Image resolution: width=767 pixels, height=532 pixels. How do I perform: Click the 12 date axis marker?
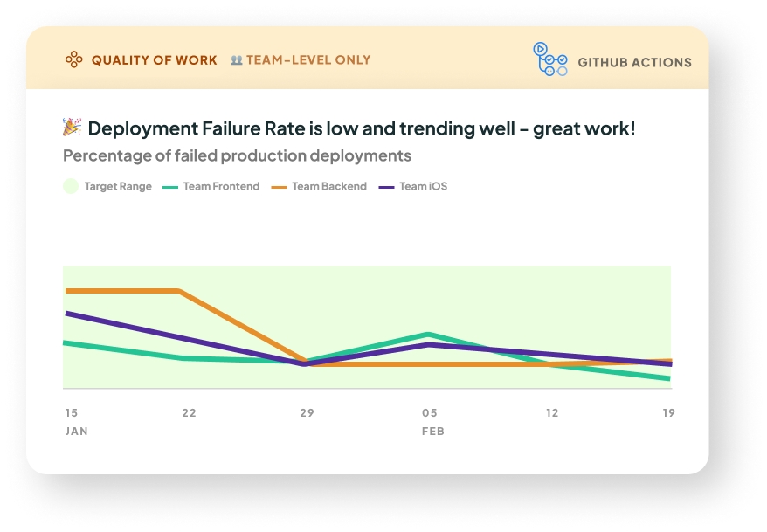click(551, 412)
